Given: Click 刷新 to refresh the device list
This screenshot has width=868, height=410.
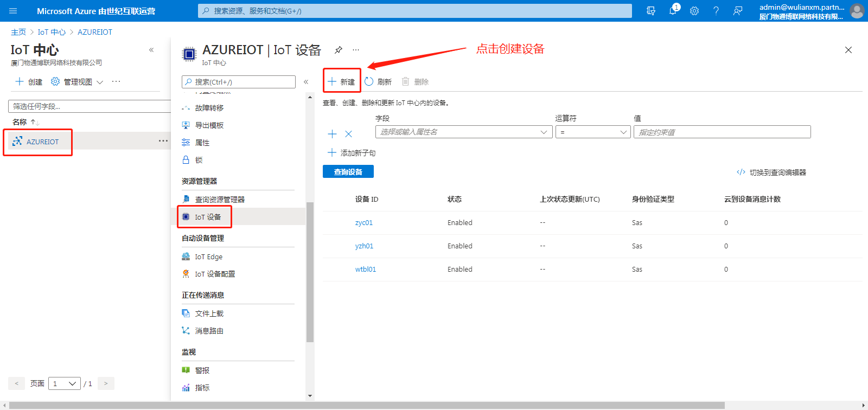Looking at the screenshot, I should coord(378,82).
